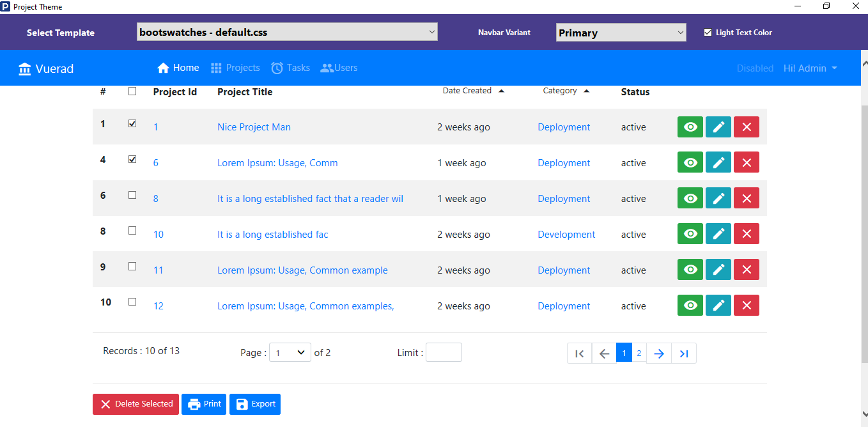Click the edit pencil for project 10 row
This screenshot has height=427, width=868.
[x=718, y=234]
